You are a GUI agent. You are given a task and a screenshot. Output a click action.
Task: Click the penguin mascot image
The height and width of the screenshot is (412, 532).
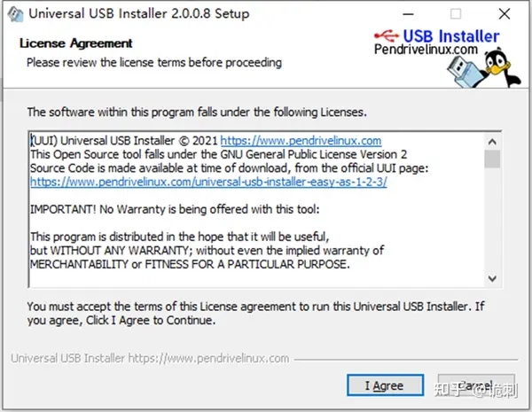click(x=502, y=69)
